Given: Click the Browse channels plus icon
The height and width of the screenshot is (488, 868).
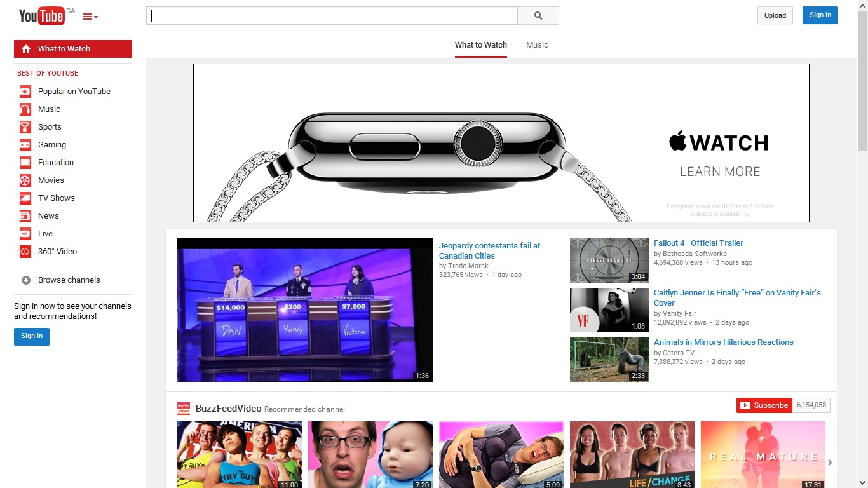Looking at the screenshot, I should (26, 280).
